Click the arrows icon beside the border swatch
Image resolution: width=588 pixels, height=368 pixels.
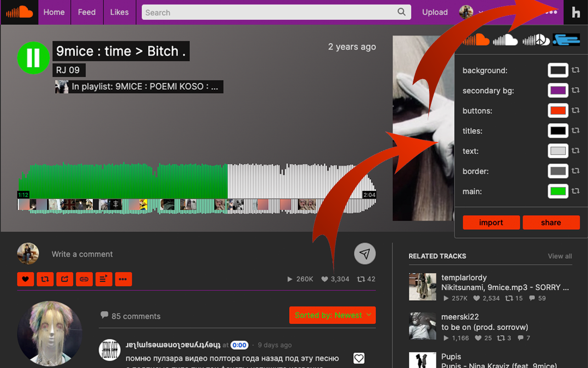click(576, 171)
